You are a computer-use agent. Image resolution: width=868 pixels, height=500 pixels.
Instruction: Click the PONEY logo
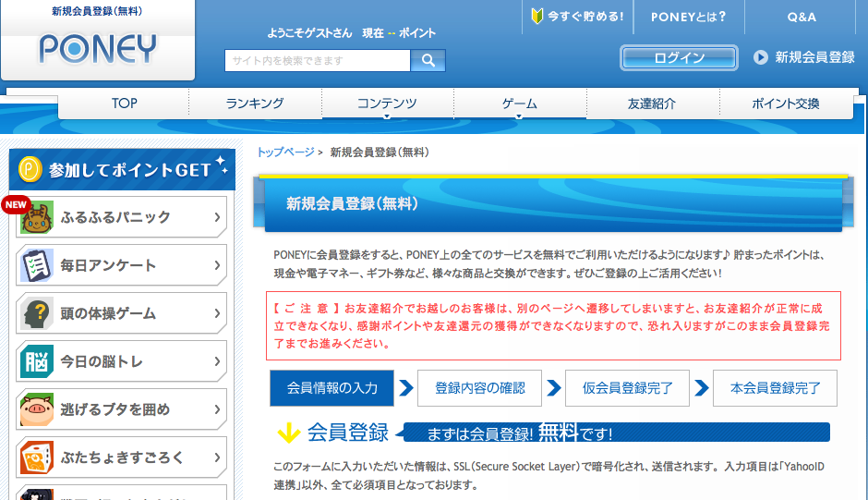click(x=98, y=49)
